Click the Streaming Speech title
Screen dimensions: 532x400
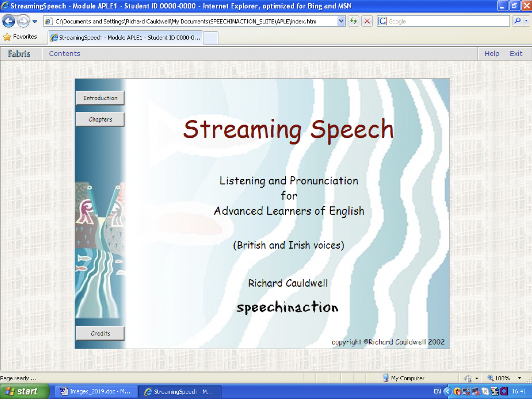288,130
